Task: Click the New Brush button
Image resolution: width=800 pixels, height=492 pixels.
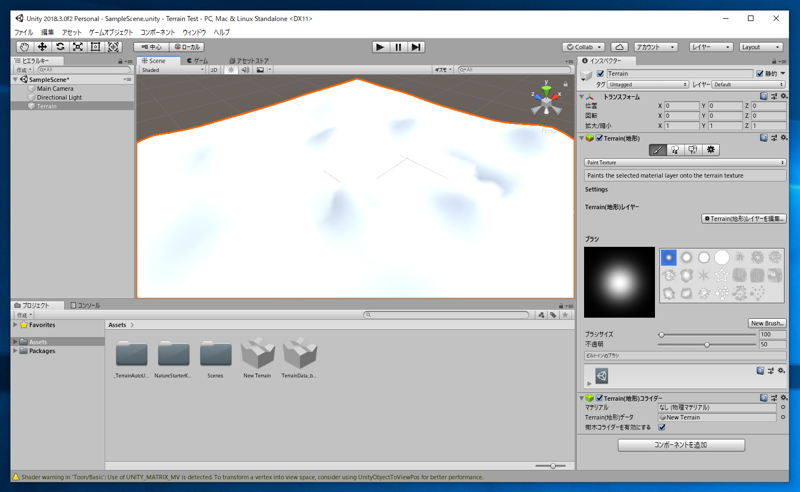Action: click(767, 323)
